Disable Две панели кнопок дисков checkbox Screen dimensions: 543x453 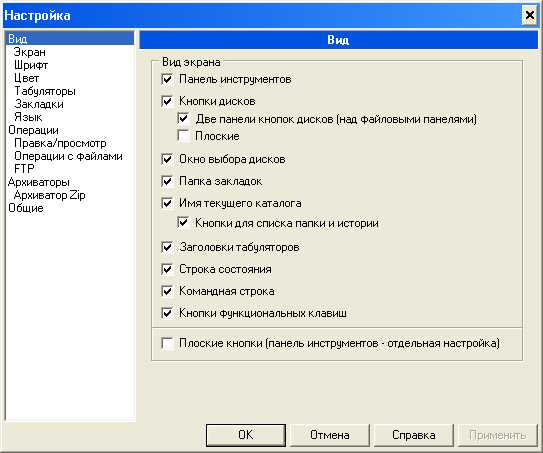click(x=183, y=119)
